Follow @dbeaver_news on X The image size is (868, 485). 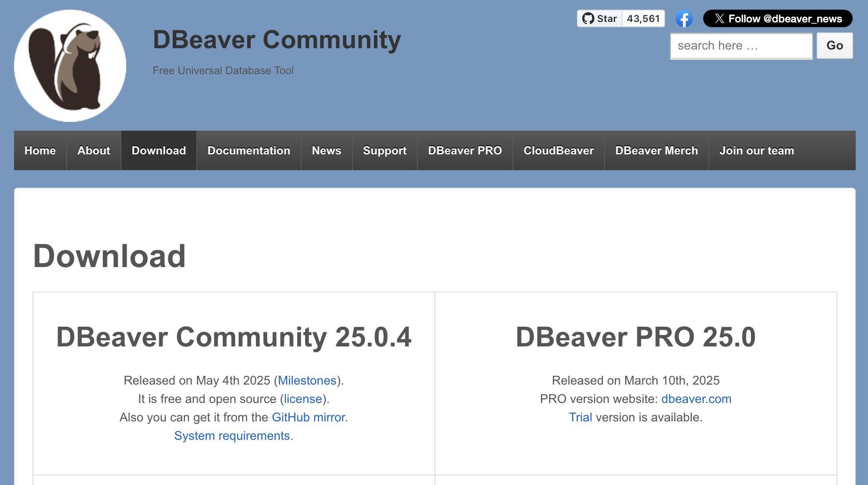tap(777, 18)
